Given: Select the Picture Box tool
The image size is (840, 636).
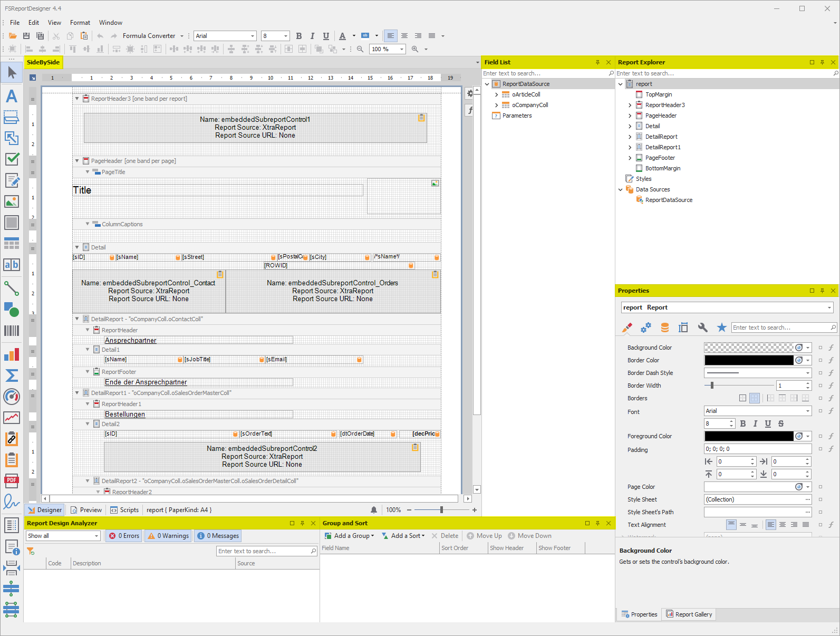Looking at the screenshot, I should pos(12,201).
